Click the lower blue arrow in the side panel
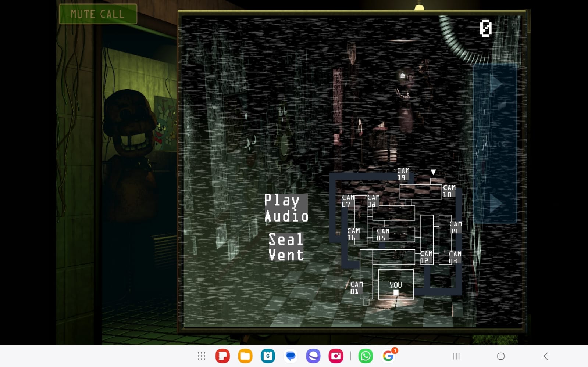588x367 pixels. 496,203
